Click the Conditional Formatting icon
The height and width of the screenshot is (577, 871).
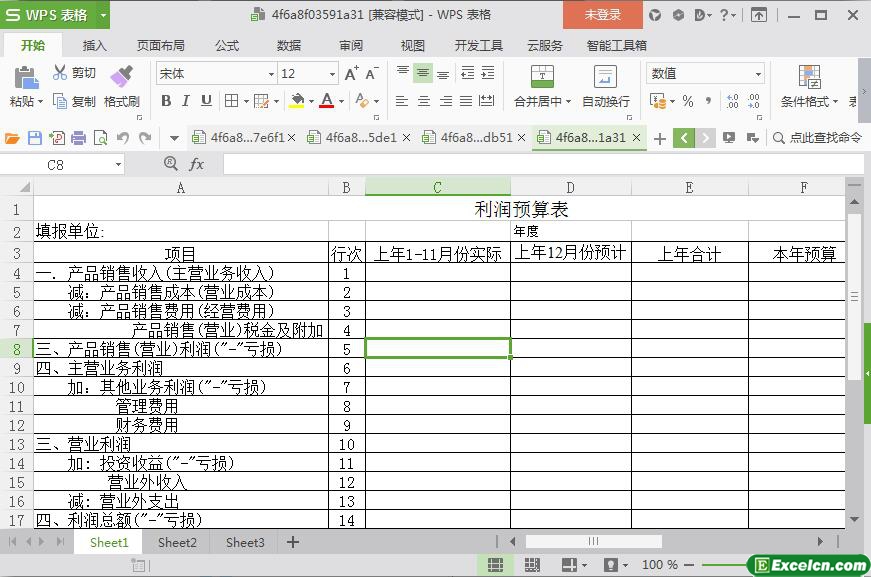pos(809,77)
